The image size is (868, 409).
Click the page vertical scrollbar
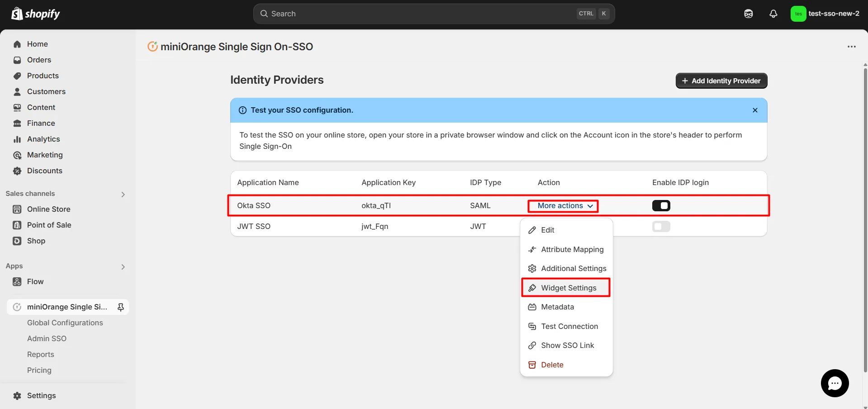(x=865, y=219)
